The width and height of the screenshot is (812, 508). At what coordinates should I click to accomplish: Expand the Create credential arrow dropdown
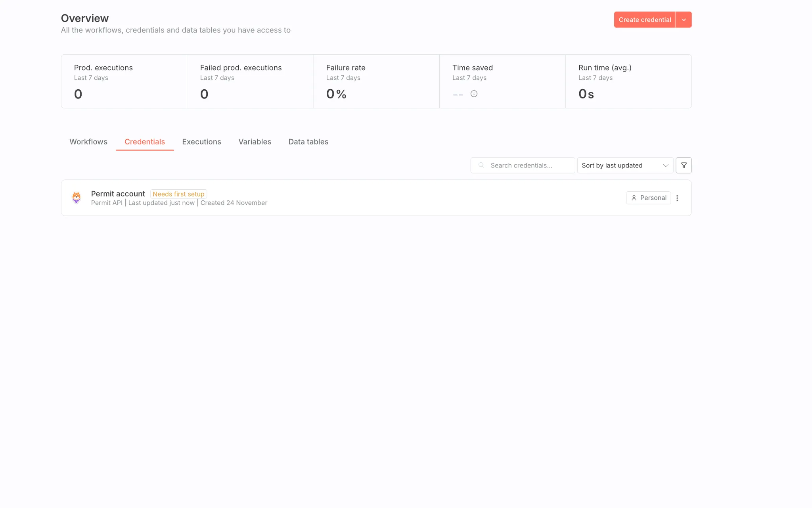point(684,20)
